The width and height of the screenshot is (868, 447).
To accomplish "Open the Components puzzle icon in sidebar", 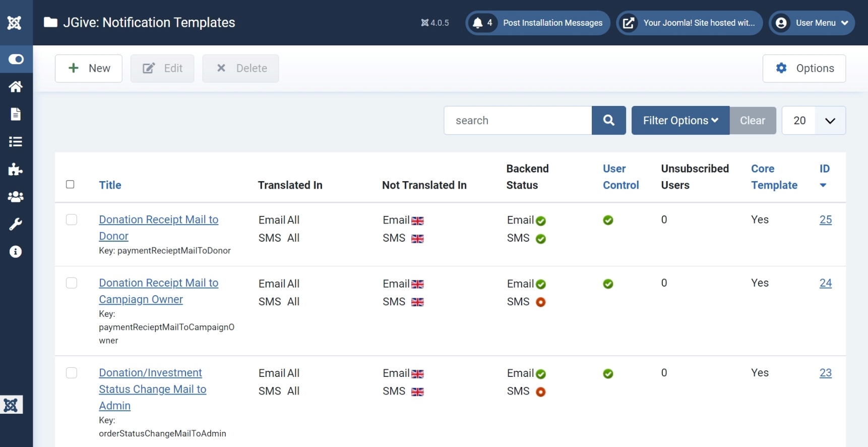I will click(16, 169).
